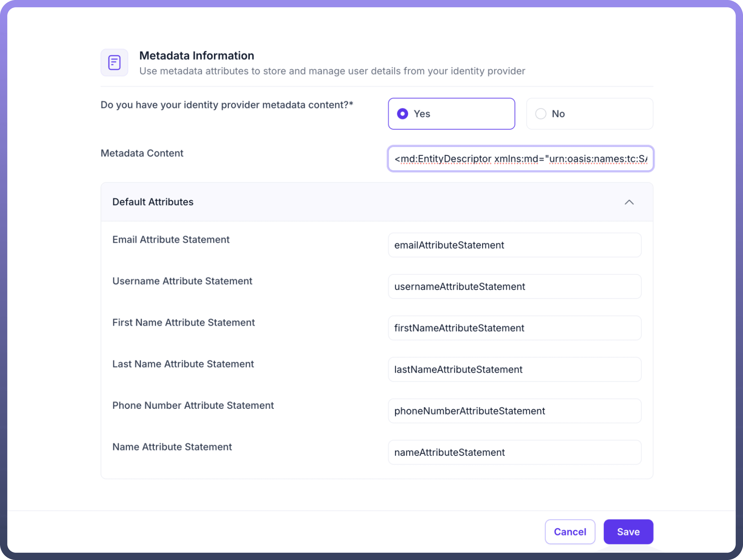Click the identity provider metadata question label

point(226,105)
